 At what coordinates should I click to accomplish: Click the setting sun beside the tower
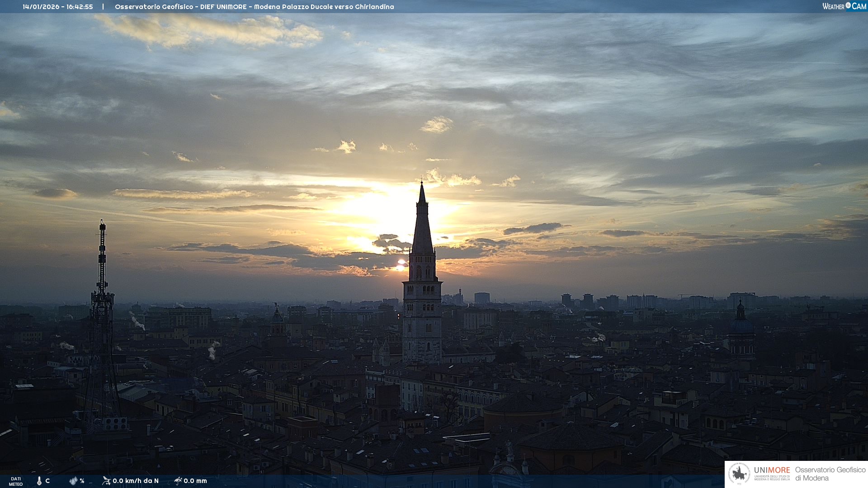[x=401, y=265]
